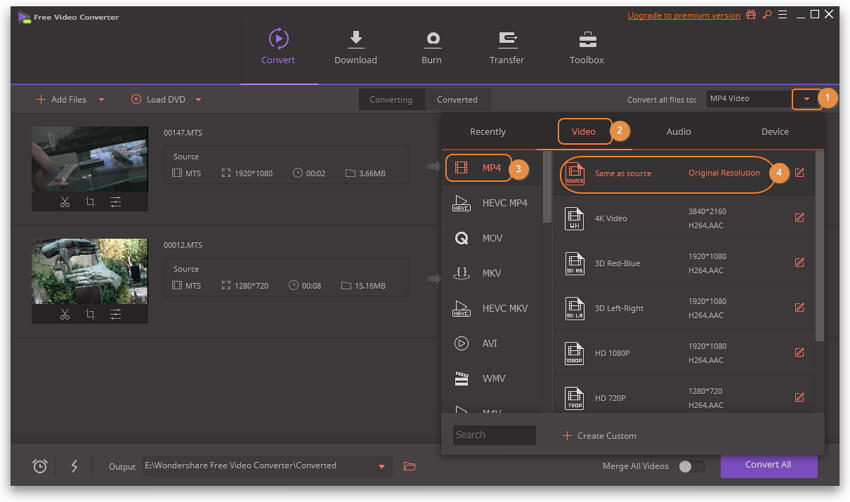Click the edit icon beside HD 1080P preset
The image size is (850, 502).
tap(799, 352)
